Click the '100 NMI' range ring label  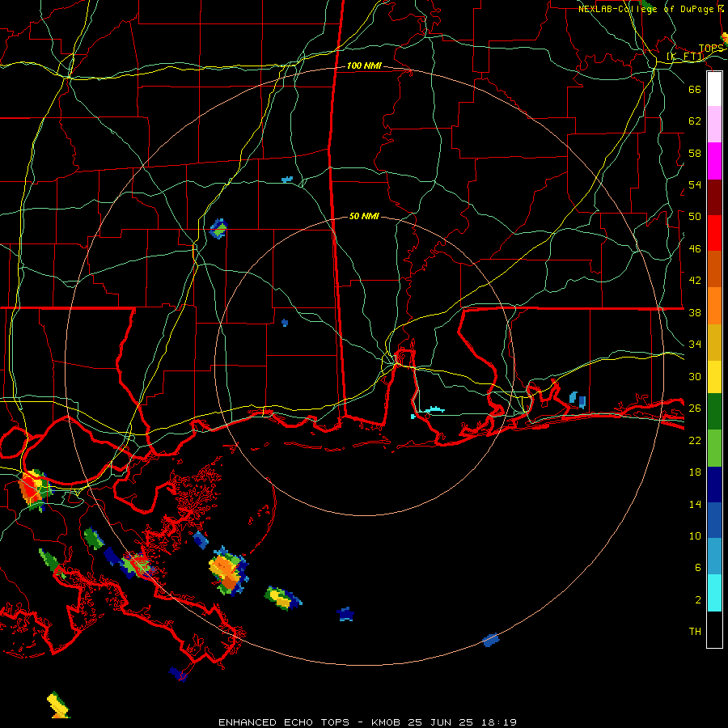pos(364,66)
